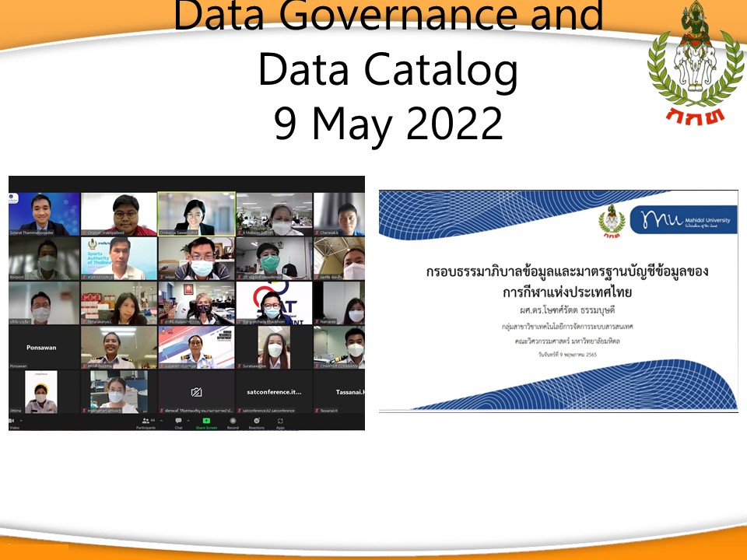Select the Sports Authority of Thailand background tile
The height and width of the screenshot is (560, 747).
click(119, 258)
